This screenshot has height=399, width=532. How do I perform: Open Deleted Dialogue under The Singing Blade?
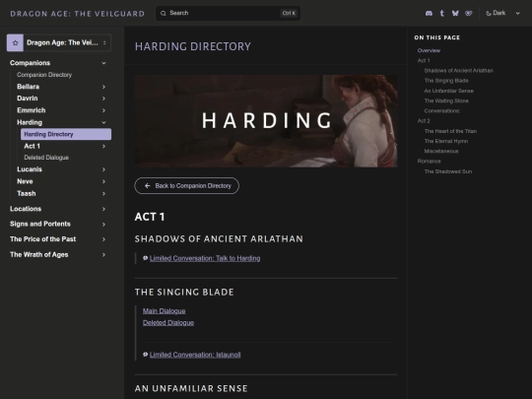pyautogui.click(x=168, y=323)
